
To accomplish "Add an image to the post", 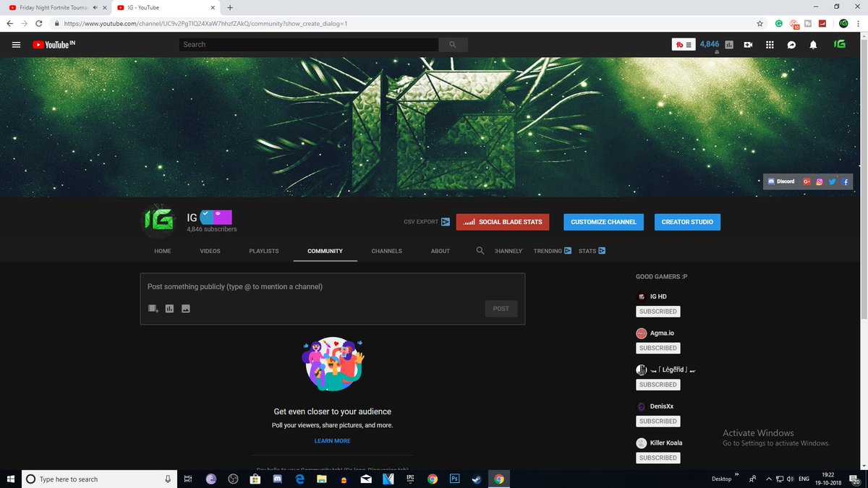I will tap(186, 309).
